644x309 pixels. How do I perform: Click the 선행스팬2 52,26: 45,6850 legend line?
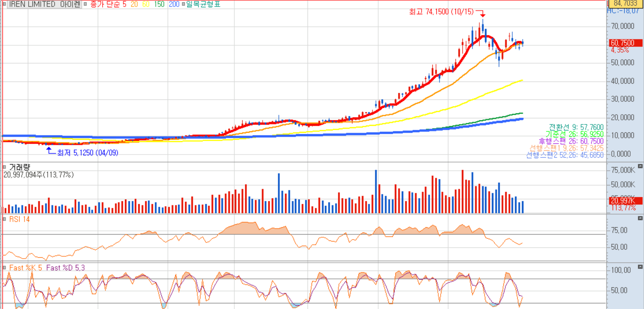coord(565,155)
